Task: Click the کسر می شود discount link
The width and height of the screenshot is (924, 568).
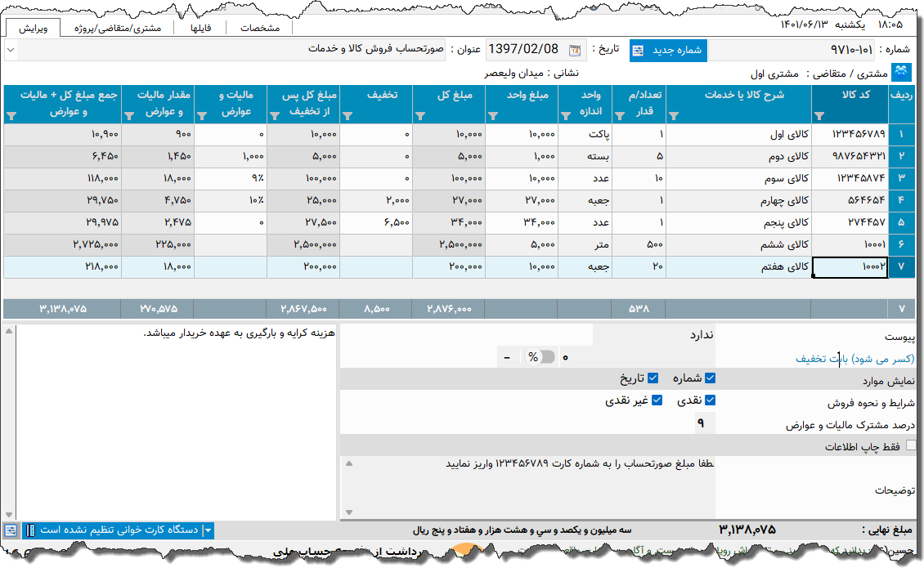Action: (854, 359)
